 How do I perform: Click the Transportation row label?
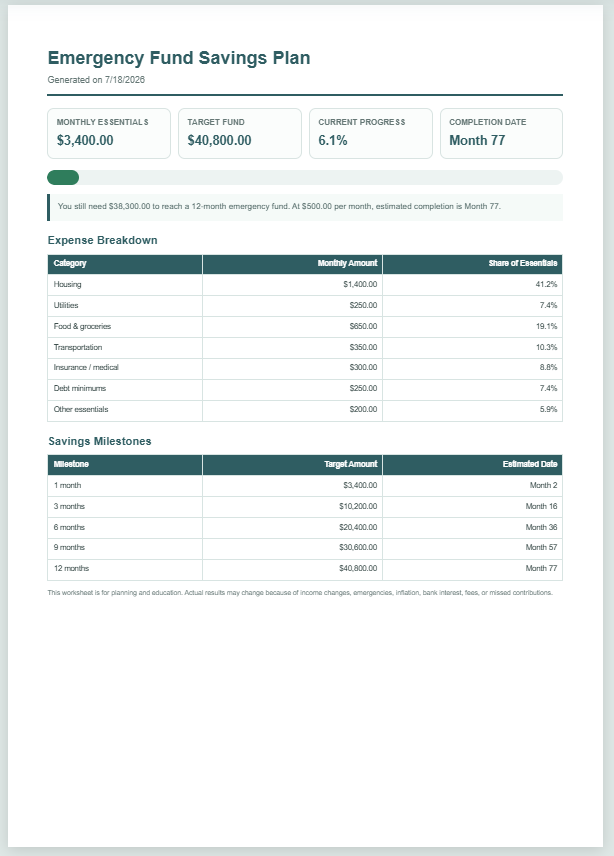coord(78,347)
